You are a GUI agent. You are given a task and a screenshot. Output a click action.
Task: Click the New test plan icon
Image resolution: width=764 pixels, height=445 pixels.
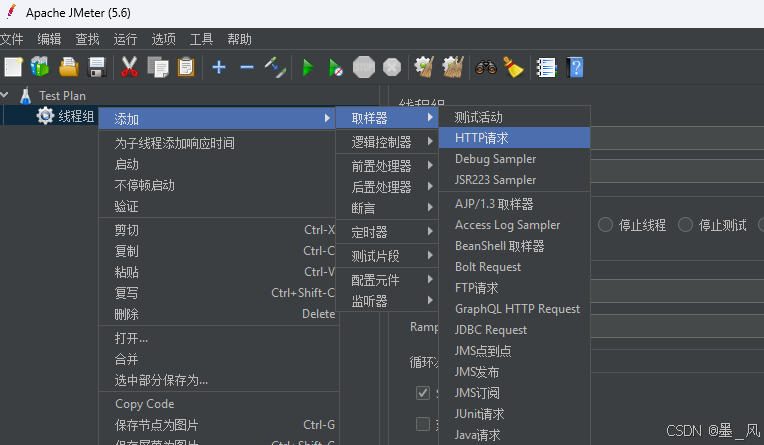[13, 67]
